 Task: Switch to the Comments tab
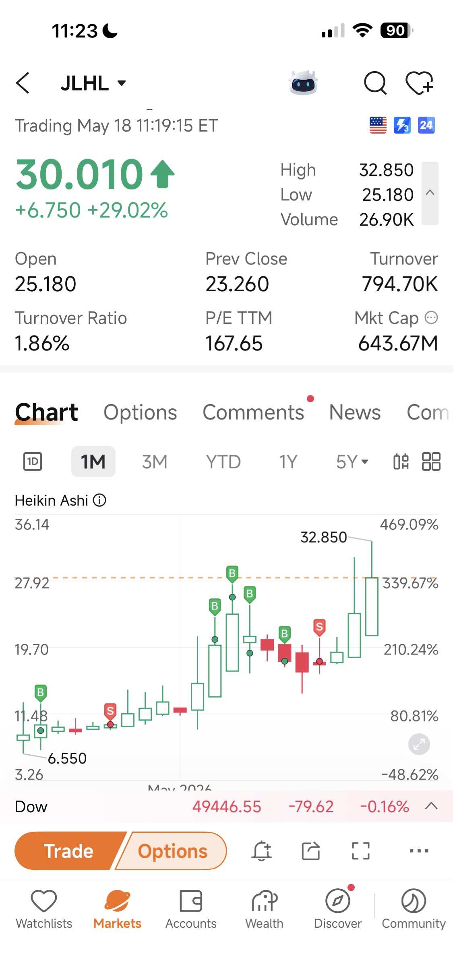pos(253,412)
